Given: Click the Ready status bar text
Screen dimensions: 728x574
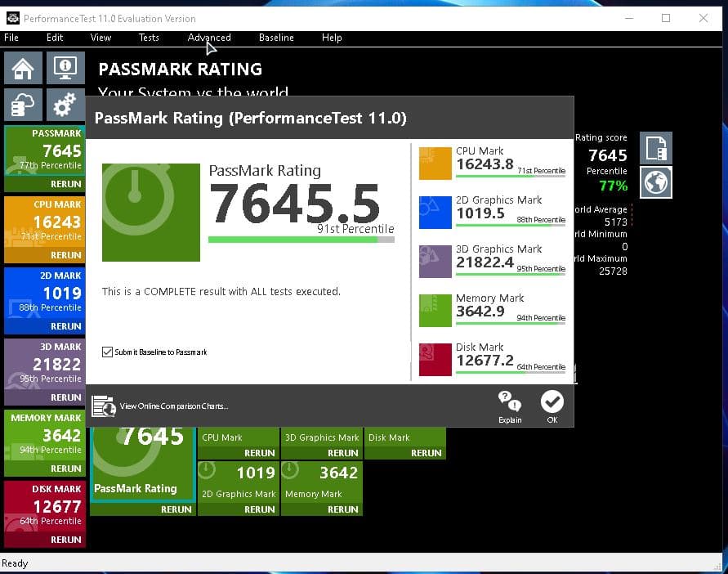Looking at the screenshot, I should click(x=15, y=563).
